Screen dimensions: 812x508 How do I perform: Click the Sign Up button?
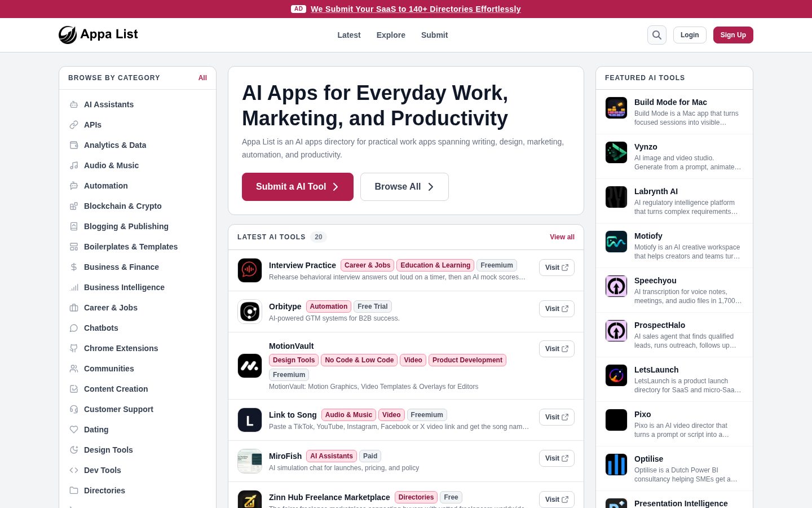pos(733,35)
